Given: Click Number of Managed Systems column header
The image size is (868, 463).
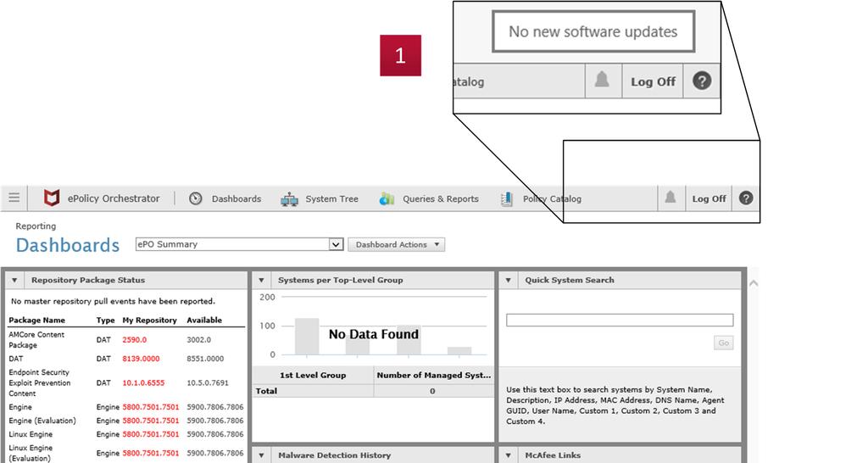Looking at the screenshot, I should [x=433, y=375].
